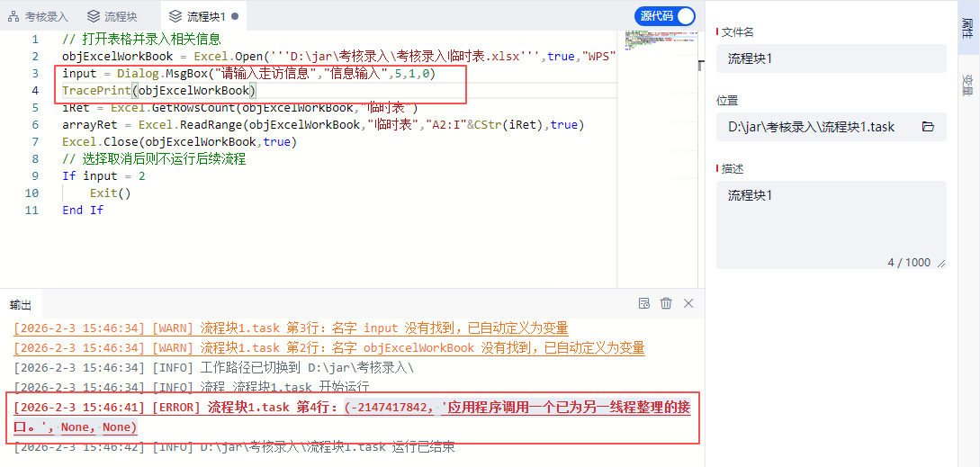Close the output panel

coord(688,303)
